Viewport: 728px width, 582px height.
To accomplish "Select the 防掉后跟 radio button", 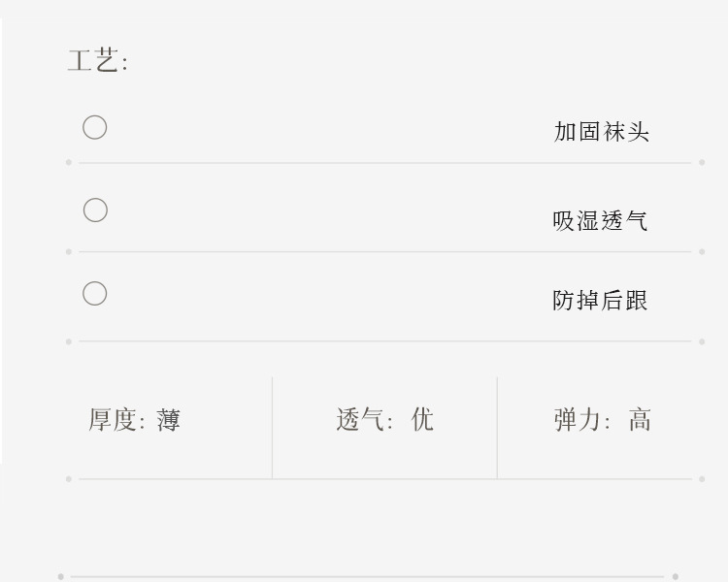I will click(94, 294).
